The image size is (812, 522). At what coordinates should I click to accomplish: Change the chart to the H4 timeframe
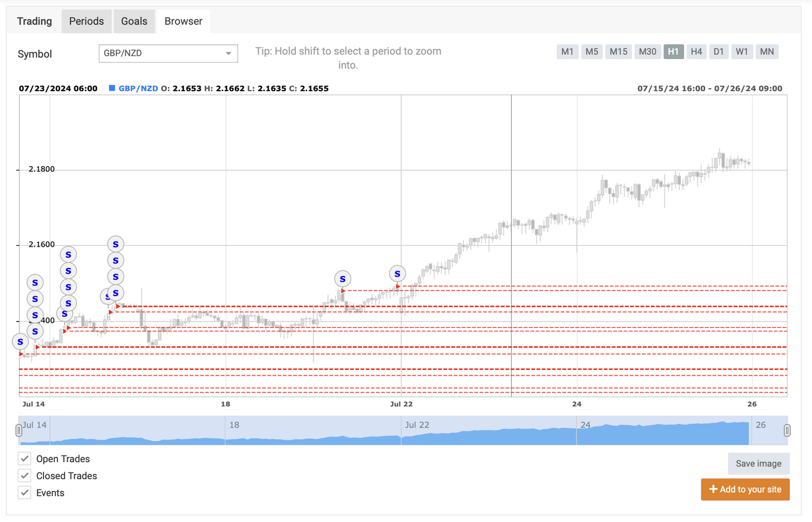click(x=696, y=52)
